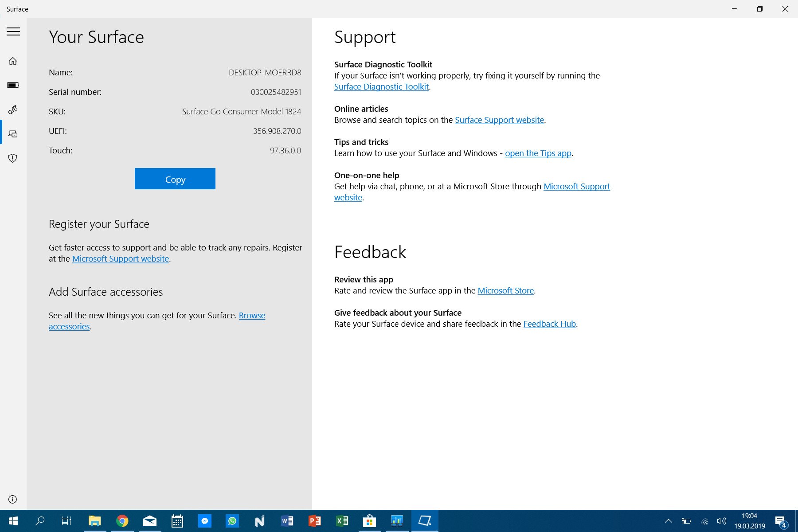The width and height of the screenshot is (798, 532).
Task: Follow the Browse accessories link
Action: pos(252,316)
